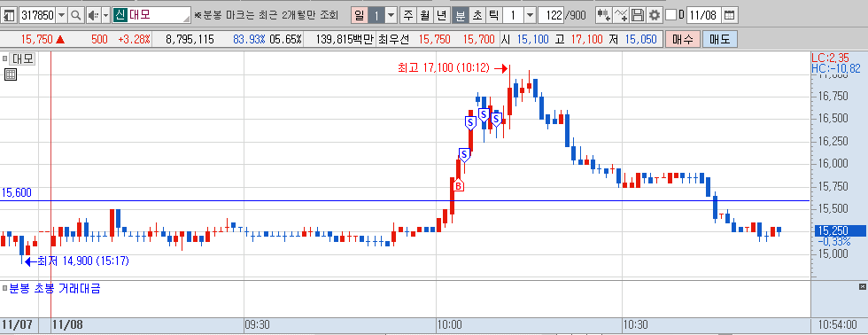This screenshot has width=868, height=335.
Task: Click the bar count field showing 122
Action: point(551,15)
